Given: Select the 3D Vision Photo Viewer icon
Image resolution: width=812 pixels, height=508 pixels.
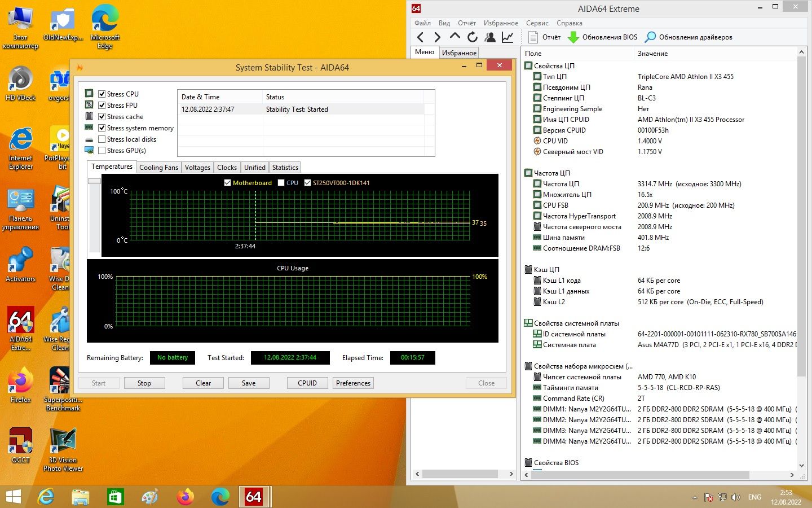Looking at the screenshot, I should 63,450.
